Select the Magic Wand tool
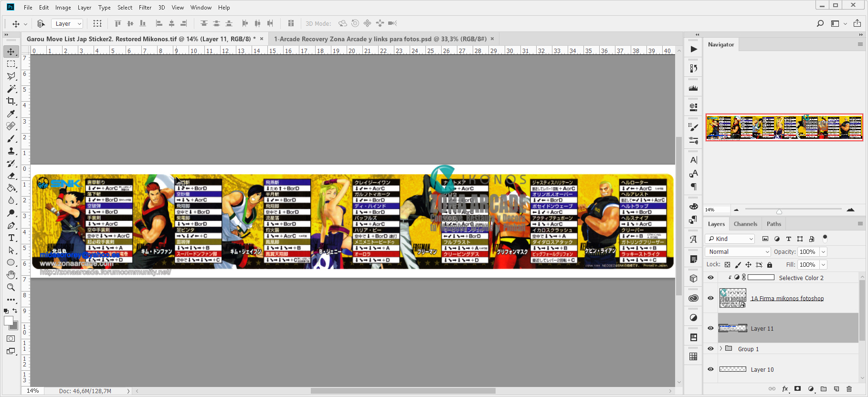 tap(11, 89)
